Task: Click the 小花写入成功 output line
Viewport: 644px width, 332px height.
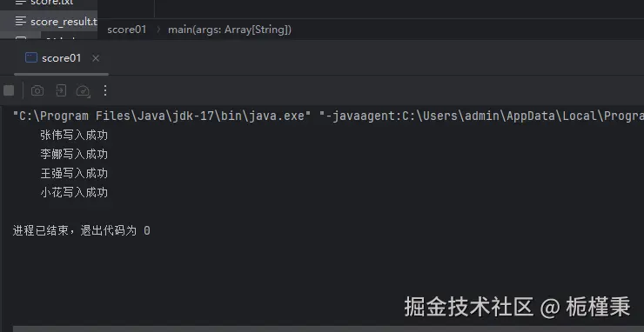Action: click(74, 192)
